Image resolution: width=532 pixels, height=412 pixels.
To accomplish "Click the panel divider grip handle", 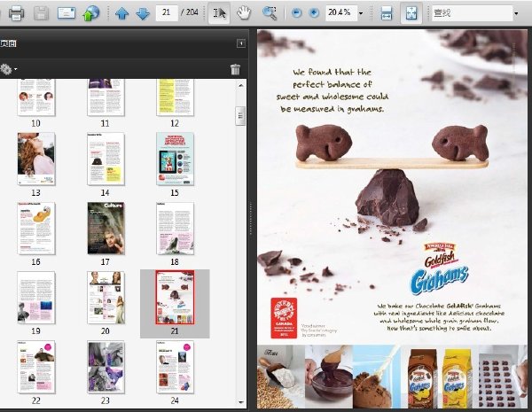I will (x=251, y=219).
